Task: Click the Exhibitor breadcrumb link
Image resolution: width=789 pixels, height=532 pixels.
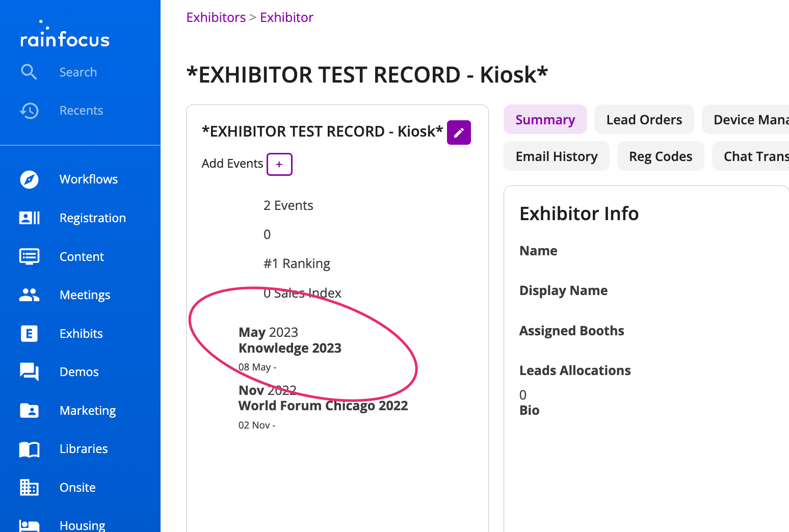Action: (286, 17)
